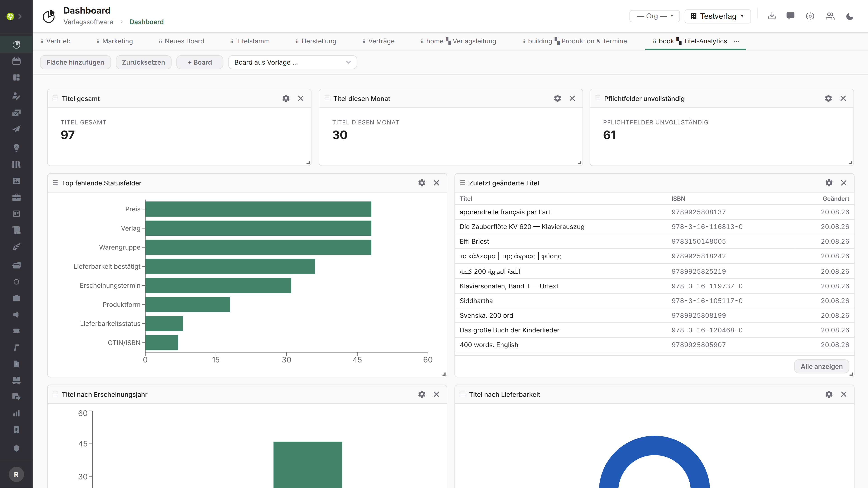Open settings gear of Zuletzt geänderte Titel
This screenshot has width=868, height=488.
(x=829, y=183)
